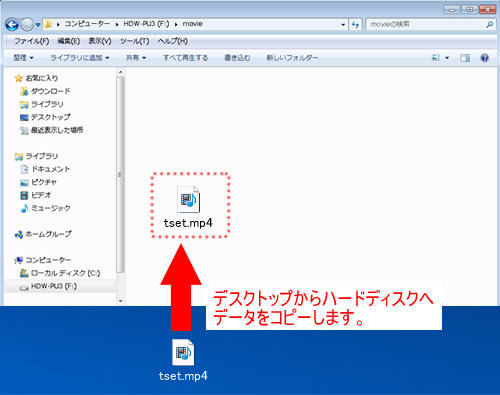
Task: Open the ファイル(F) menu
Action: tap(31, 41)
